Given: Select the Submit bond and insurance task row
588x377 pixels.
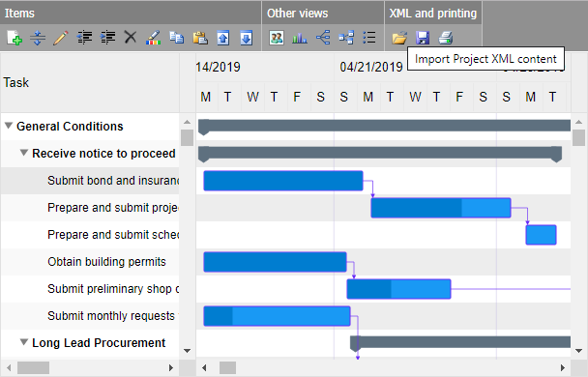Looking at the screenshot, I should (x=90, y=180).
